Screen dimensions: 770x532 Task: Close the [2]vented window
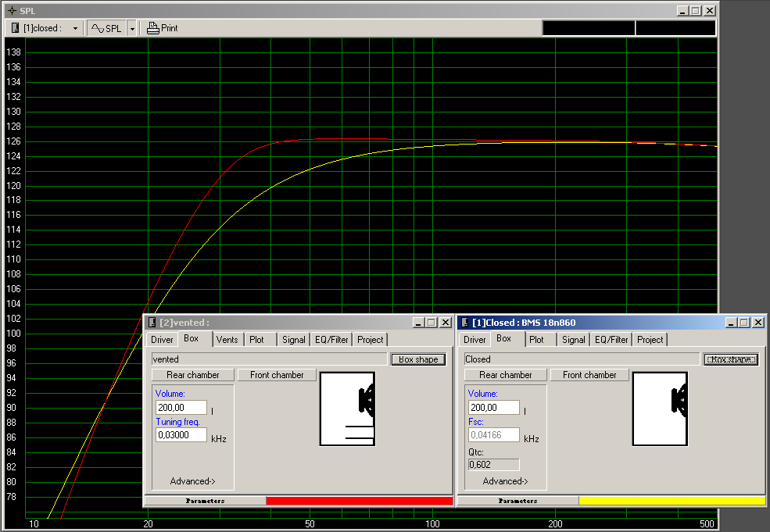446,323
